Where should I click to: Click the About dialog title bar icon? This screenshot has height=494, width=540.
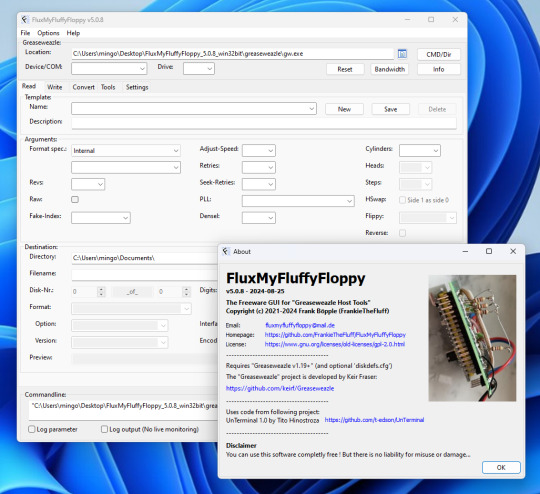pyautogui.click(x=226, y=251)
